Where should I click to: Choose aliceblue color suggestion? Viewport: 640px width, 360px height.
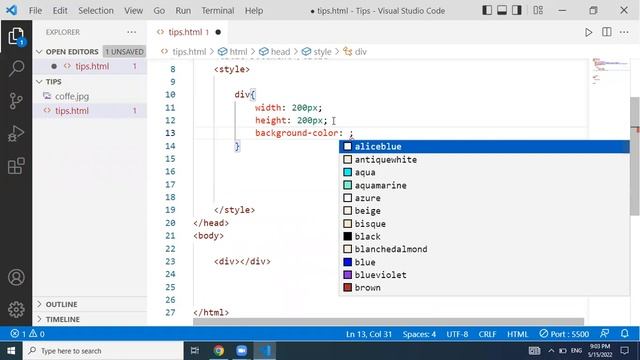click(484, 147)
